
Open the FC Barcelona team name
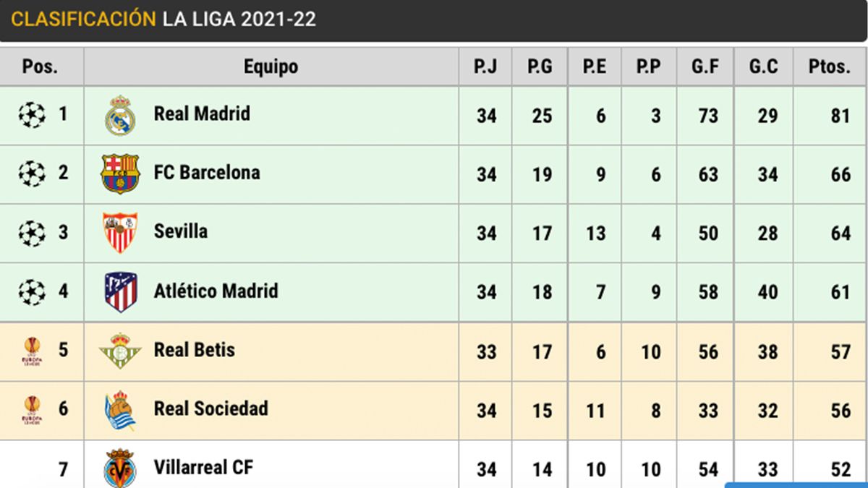coord(207,173)
